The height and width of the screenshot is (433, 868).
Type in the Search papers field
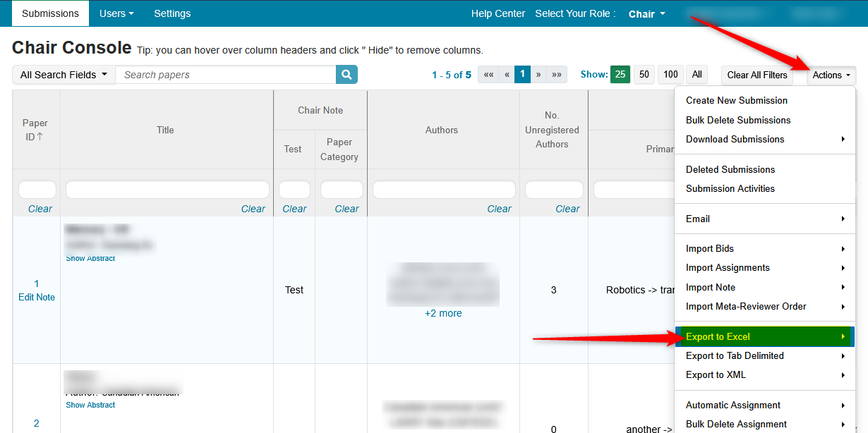click(x=226, y=75)
